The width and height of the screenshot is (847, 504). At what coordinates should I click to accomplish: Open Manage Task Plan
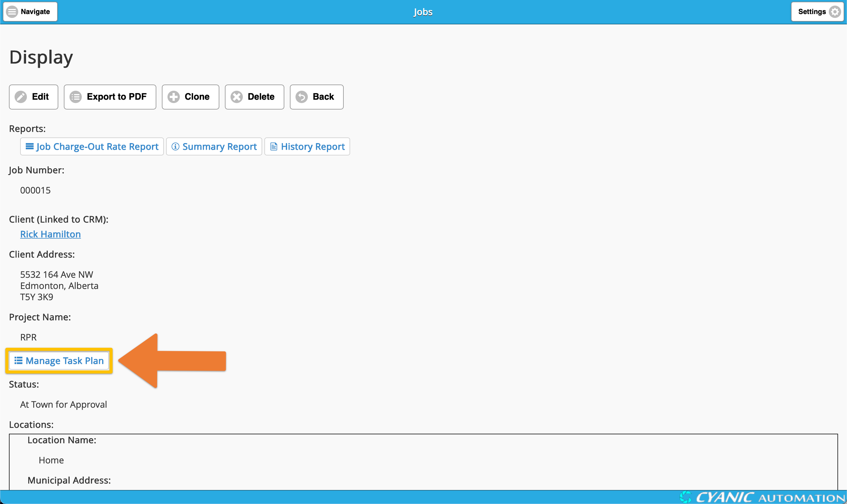point(59,360)
